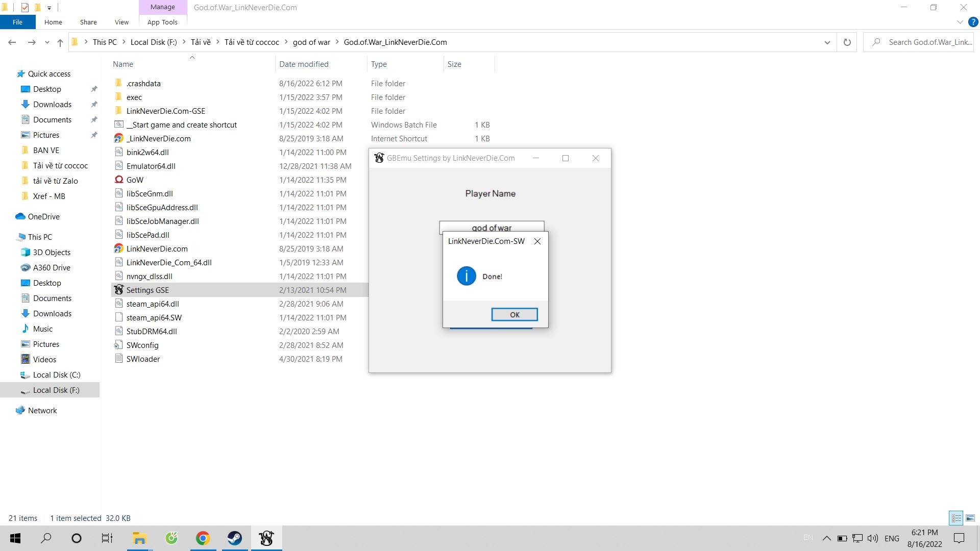Image resolution: width=980 pixels, height=551 pixels.
Task: Go up one folder level arrow
Action: [x=60, y=42]
